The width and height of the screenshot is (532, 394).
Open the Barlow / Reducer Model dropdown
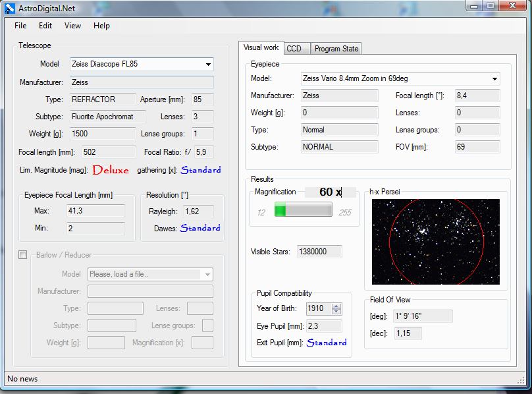pos(207,275)
